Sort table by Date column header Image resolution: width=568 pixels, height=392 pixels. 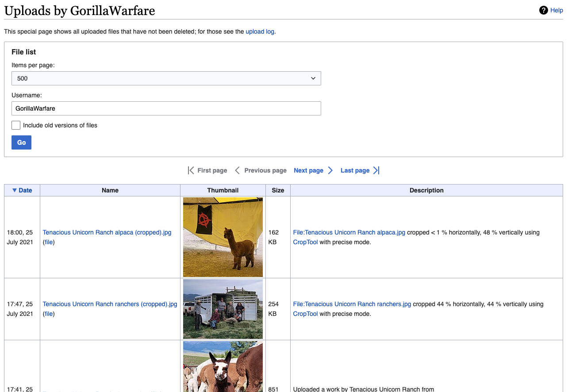click(22, 190)
